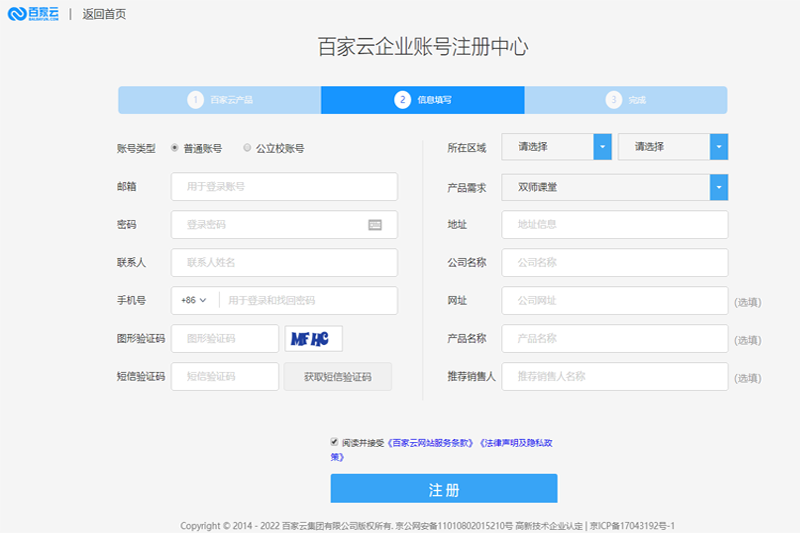Click the 高新技术企业认定 footer text
This screenshot has height=533, width=800.
[x=548, y=526]
